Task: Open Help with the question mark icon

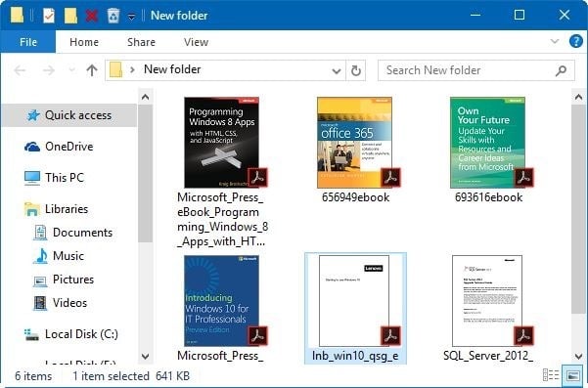Action: click(575, 41)
